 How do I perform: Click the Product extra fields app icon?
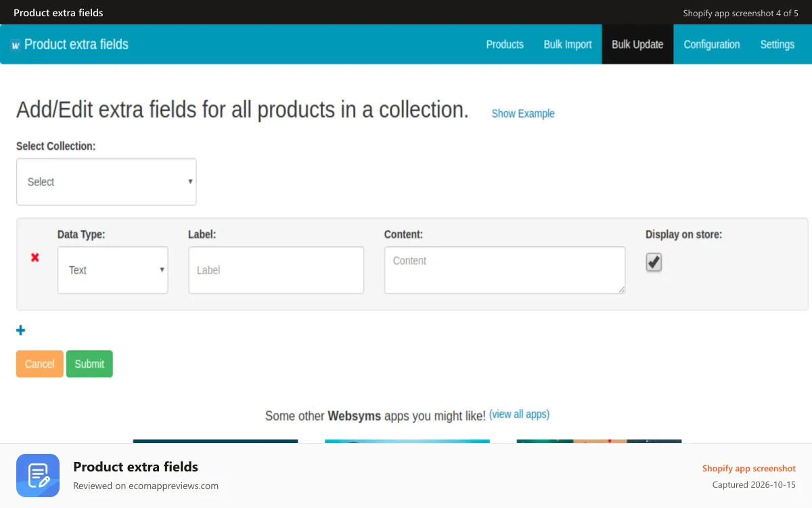(38, 475)
